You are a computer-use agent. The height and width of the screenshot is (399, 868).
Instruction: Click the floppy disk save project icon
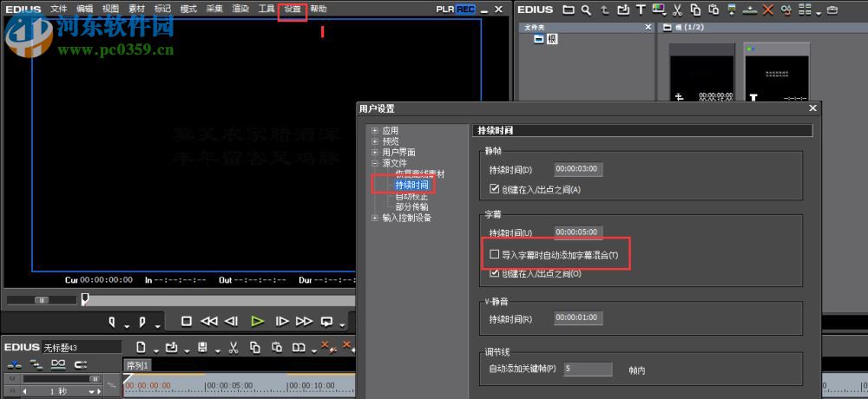tap(202, 348)
